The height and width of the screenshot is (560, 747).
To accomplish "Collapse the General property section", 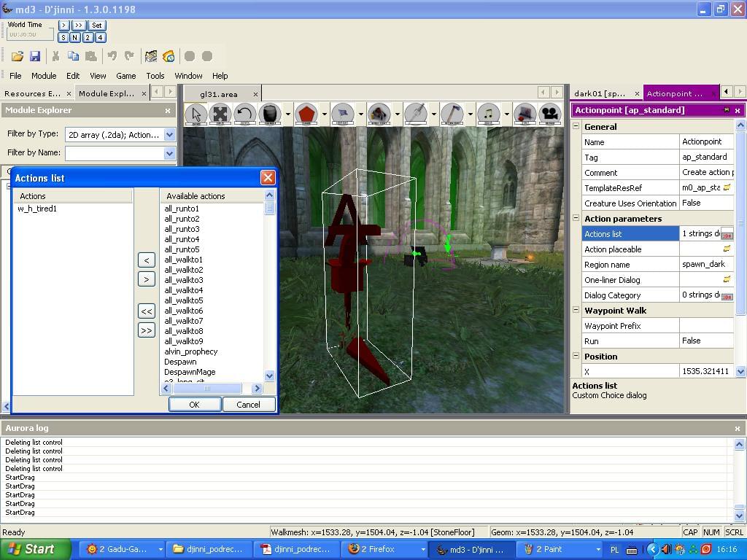I will coord(576,126).
